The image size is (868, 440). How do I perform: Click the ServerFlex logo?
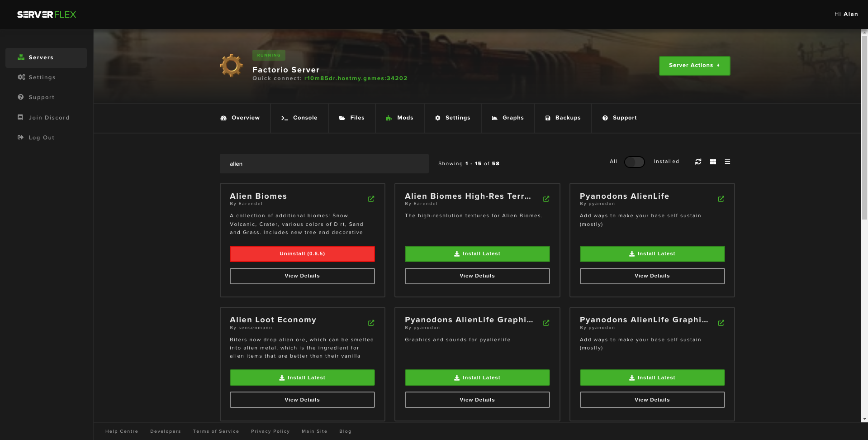[47, 14]
